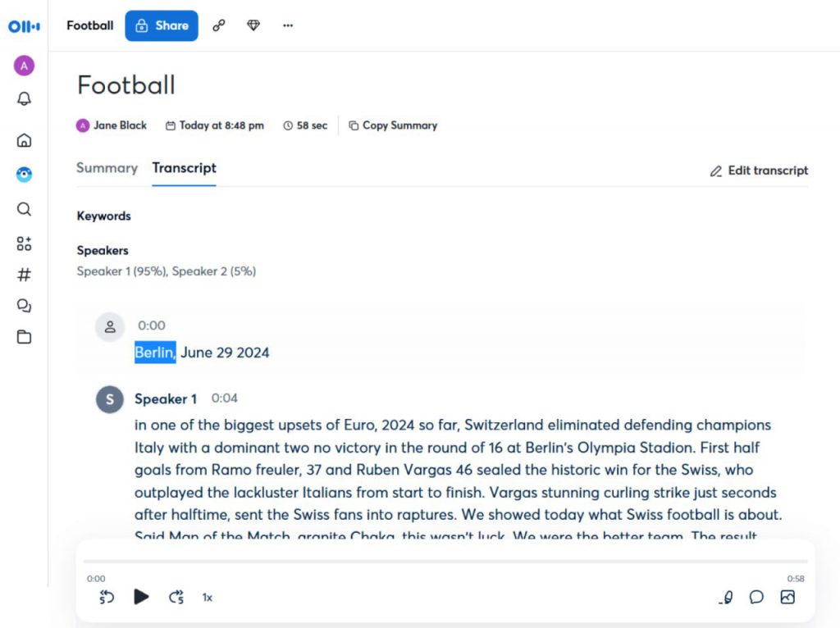Click the Jane Black owner name
The height and width of the screenshot is (628, 840).
120,125
